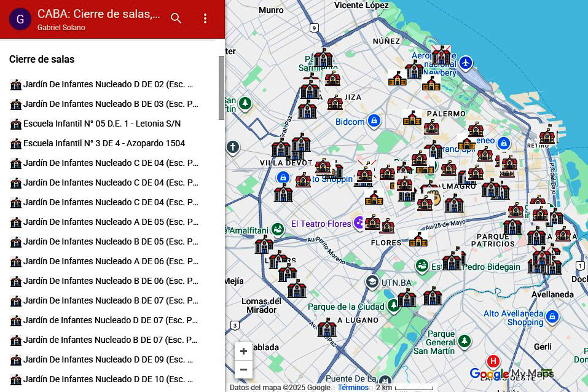
Task: Click the Cierre de salas layer title
Action: click(42, 60)
